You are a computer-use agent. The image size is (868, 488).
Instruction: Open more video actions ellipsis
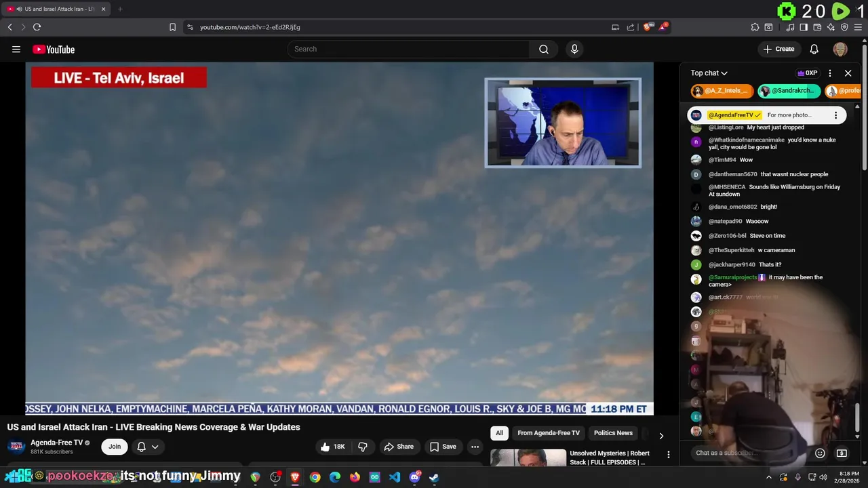[475, 447]
